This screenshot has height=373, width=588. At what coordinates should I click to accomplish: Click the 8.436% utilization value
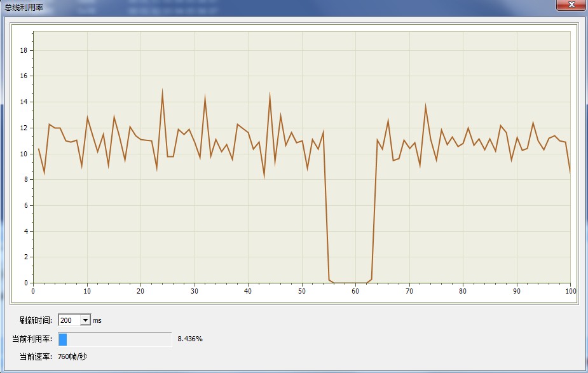click(x=190, y=339)
